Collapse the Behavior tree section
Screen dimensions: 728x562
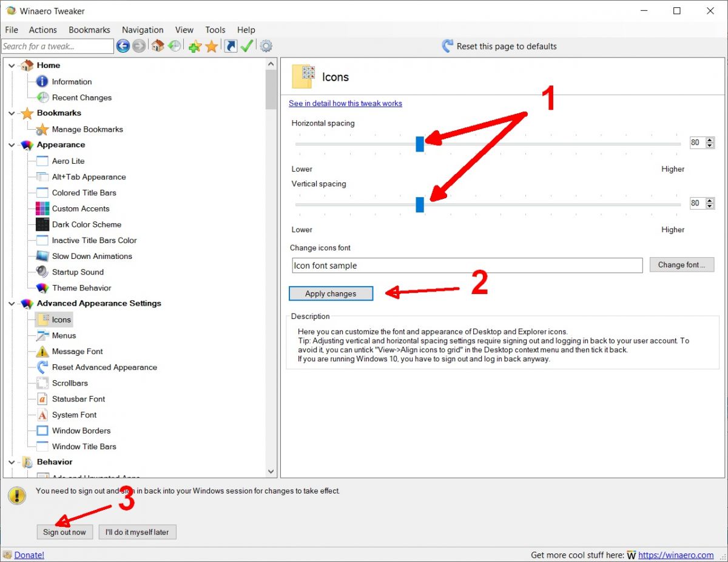12,463
